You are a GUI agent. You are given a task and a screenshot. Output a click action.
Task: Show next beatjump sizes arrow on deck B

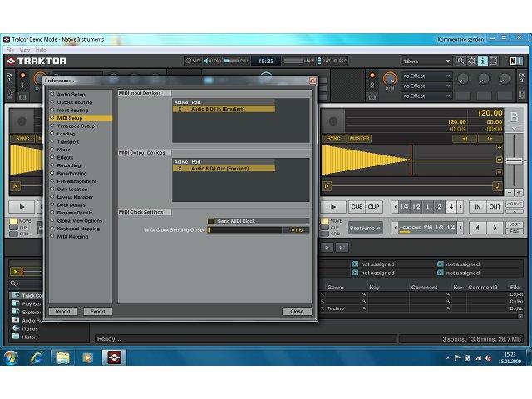tap(460, 228)
